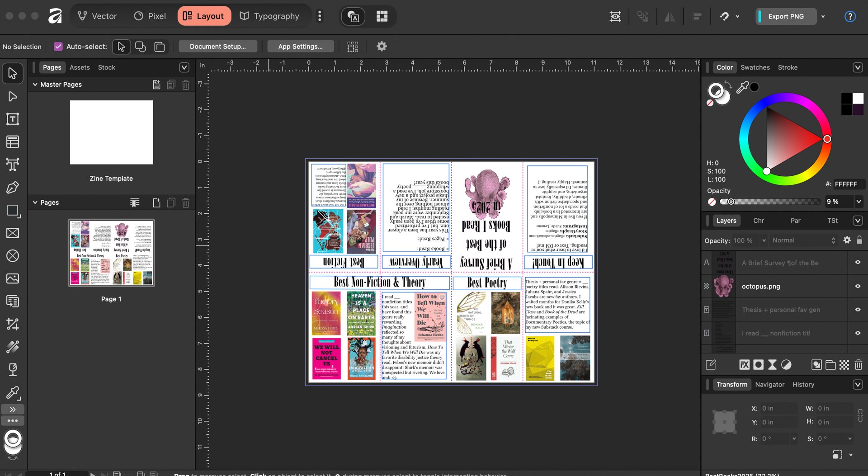868x476 pixels.
Task: Collapse the Master Pages section
Action: pyautogui.click(x=35, y=85)
